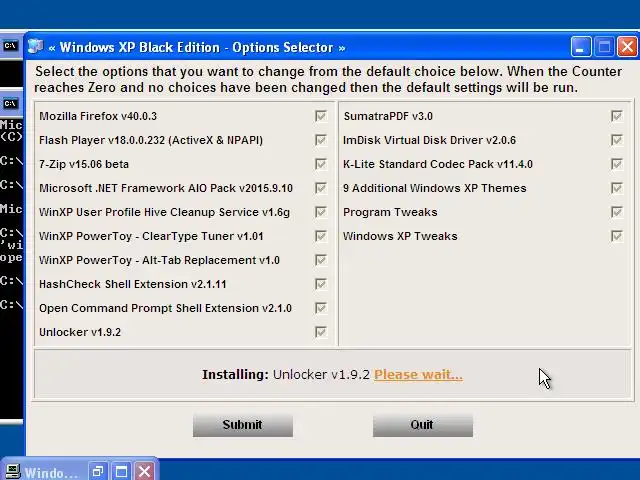640x480 pixels.
Task: Click 'Open Command Prompt Shell Extension v2.1.0' label
Action: [x=165, y=308]
